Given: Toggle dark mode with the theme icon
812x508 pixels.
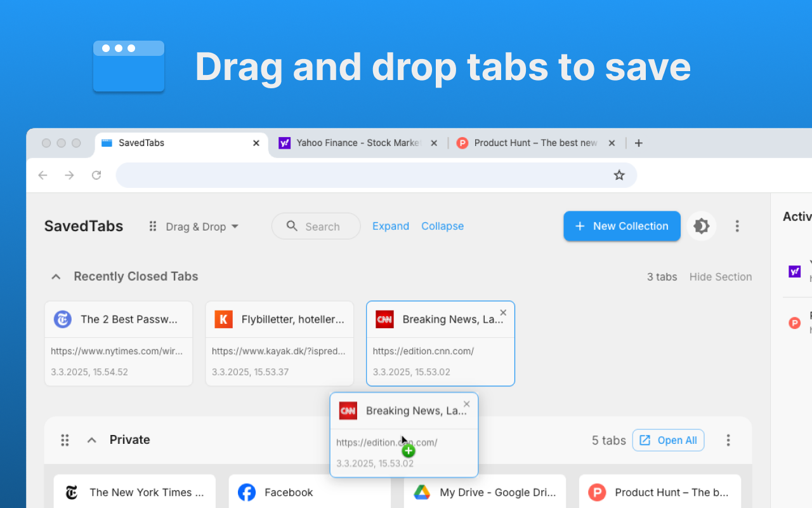Looking at the screenshot, I should coord(702,226).
